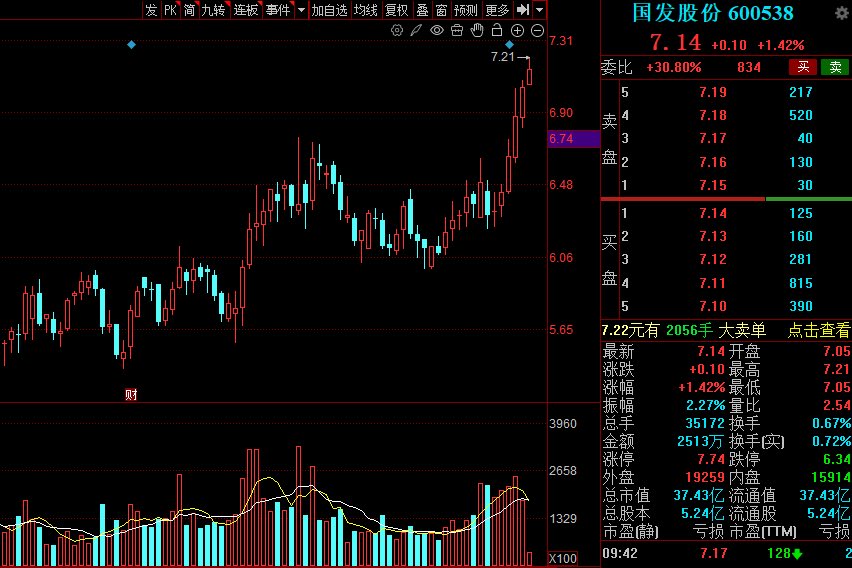The height and width of the screenshot is (568, 852).
Task: Select the drawing pen tool
Action: (x=416, y=30)
